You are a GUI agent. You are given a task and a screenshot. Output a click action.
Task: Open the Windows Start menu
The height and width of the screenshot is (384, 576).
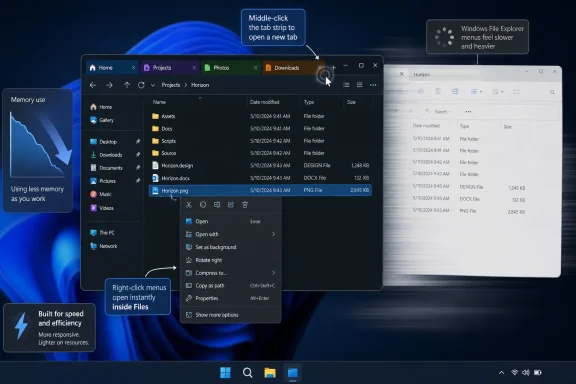click(225, 373)
